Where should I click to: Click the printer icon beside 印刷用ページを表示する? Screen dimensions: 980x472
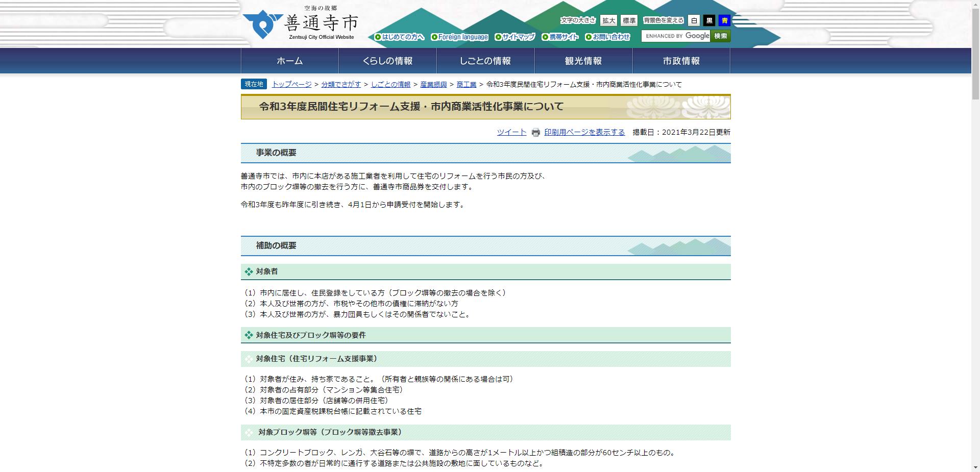pyautogui.click(x=534, y=132)
